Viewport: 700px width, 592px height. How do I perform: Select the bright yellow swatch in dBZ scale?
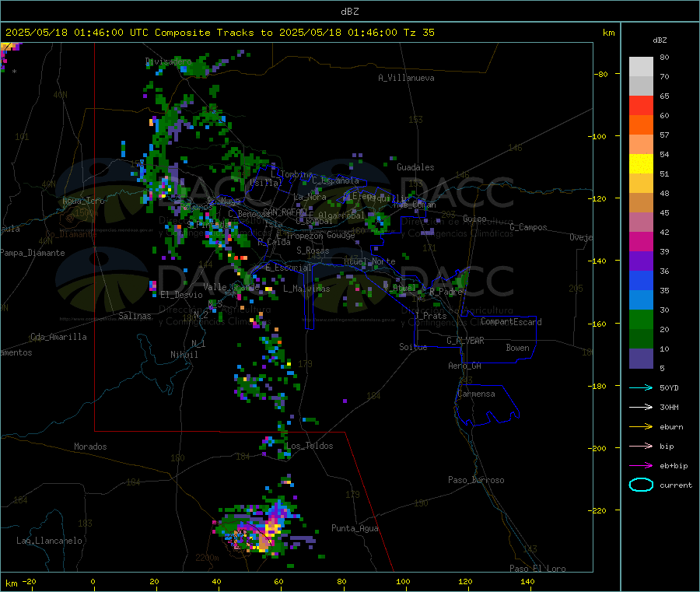[641, 164]
